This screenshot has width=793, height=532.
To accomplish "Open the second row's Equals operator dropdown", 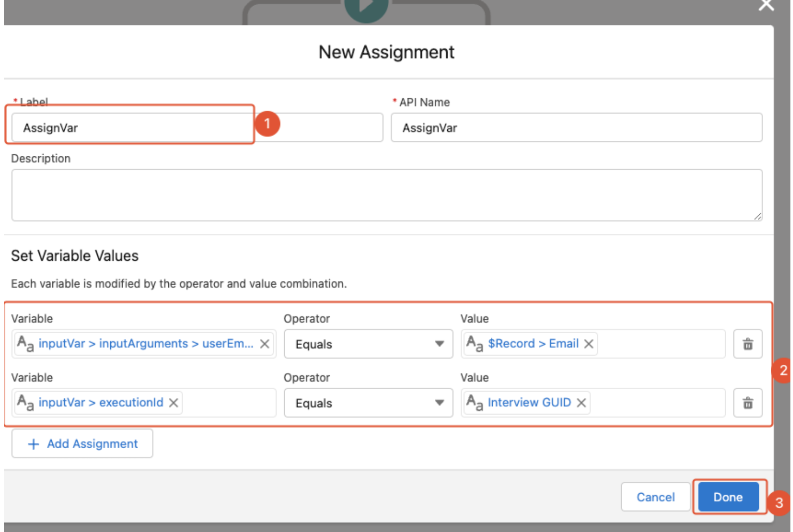I will click(x=368, y=403).
